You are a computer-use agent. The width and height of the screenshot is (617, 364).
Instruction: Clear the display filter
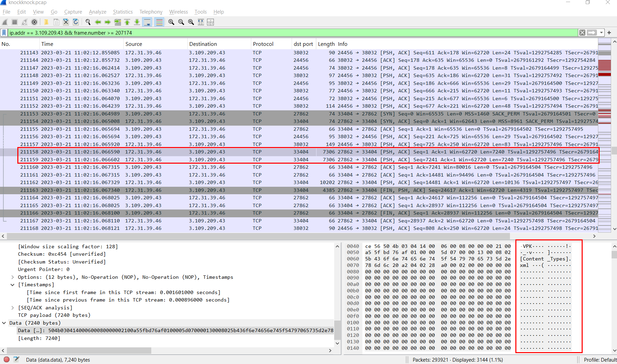pos(582,33)
